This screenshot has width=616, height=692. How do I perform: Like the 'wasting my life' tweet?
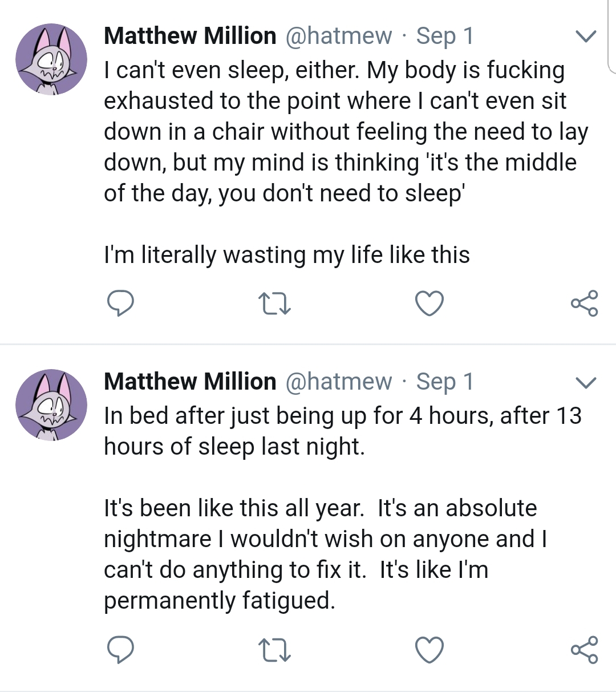[x=429, y=303]
